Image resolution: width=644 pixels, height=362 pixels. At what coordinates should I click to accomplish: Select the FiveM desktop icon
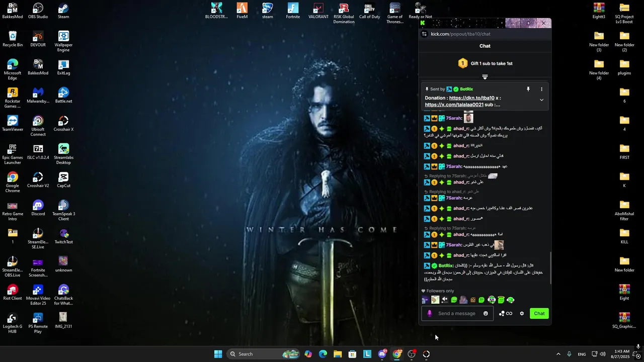(x=242, y=11)
